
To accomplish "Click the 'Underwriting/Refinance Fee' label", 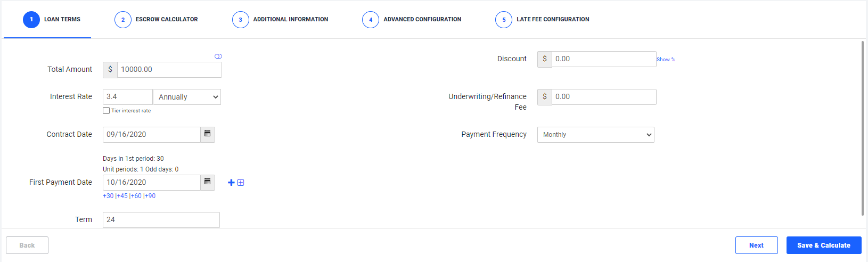I will (x=487, y=102).
